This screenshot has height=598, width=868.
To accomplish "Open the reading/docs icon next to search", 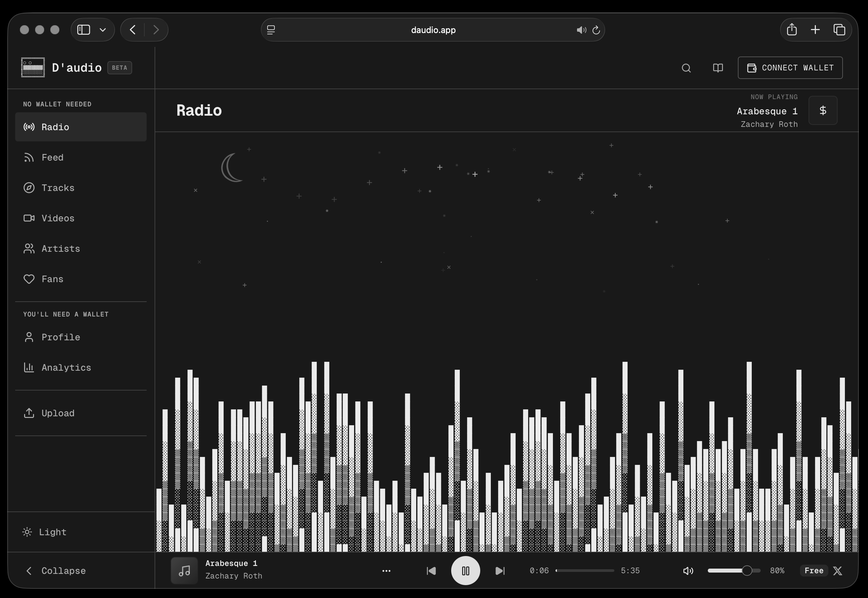I will tap(718, 68).
